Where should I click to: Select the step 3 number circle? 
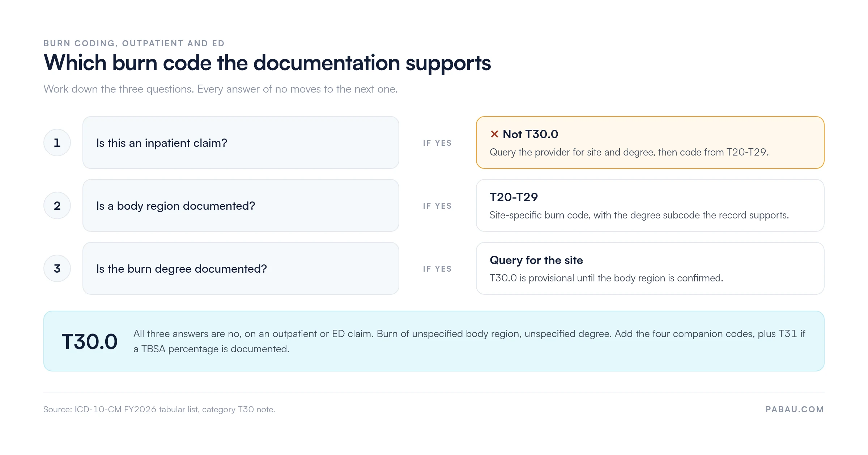57,268
